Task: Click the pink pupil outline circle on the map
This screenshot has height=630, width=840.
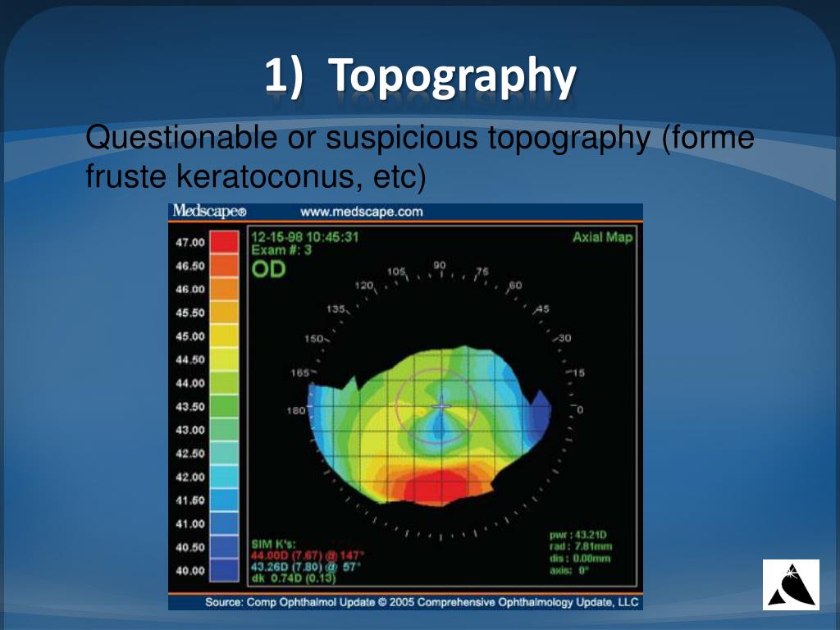Action: click(436, 405)
